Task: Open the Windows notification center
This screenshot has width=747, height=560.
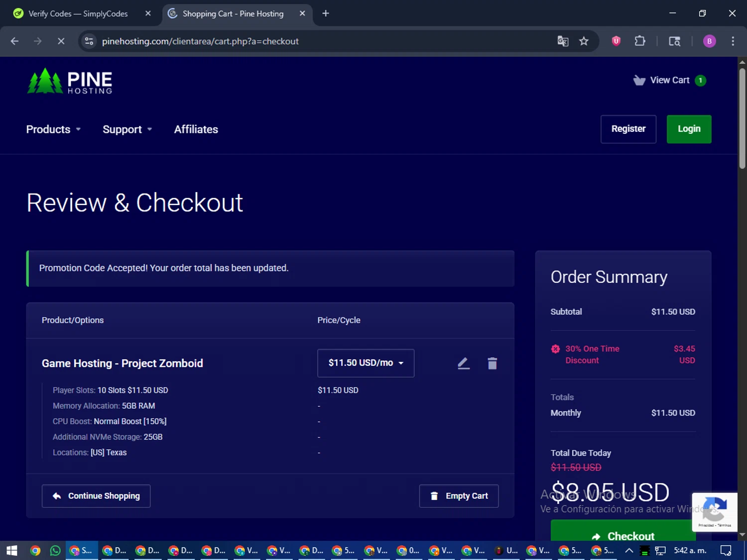Action: pyautogui.click(x=726, y=550)
